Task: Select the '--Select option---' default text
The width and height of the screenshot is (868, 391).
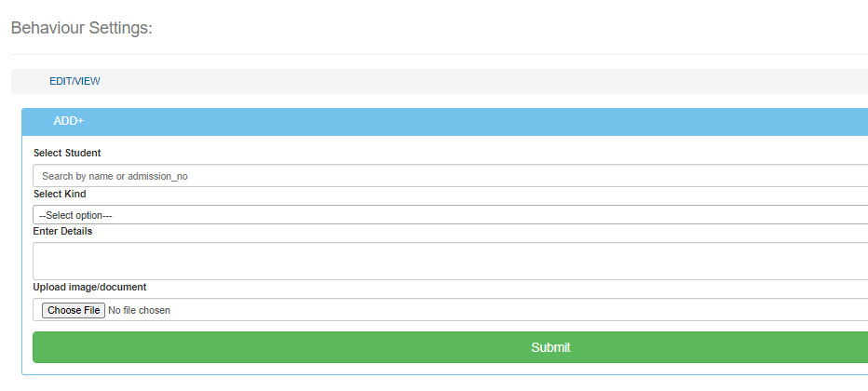Action: [75, 216]
